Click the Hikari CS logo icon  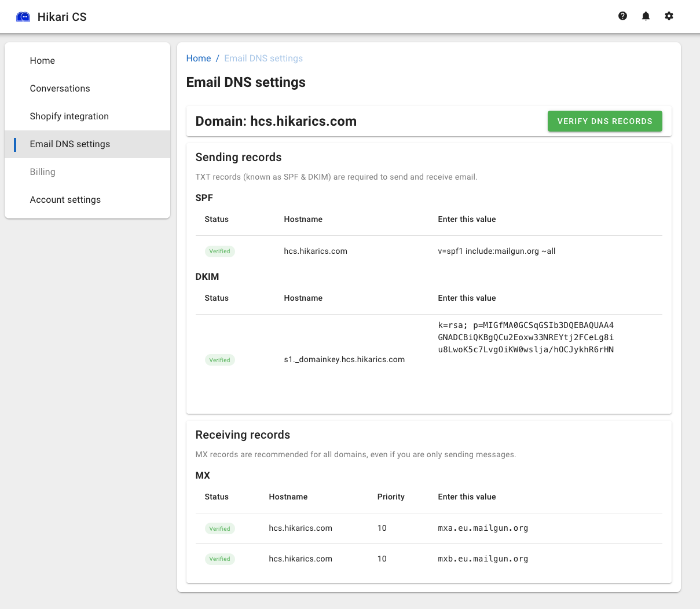pyautogui.click(x=23, y=17)
